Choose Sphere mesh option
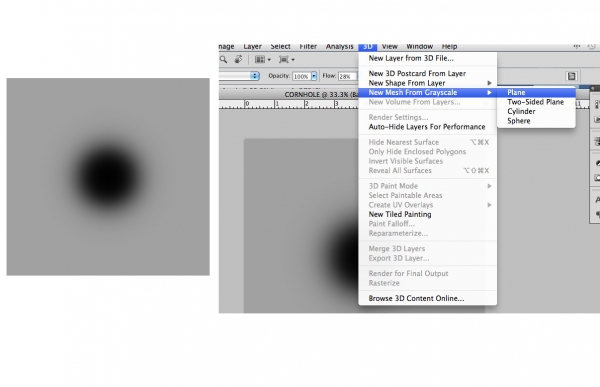 click(536, 121)
